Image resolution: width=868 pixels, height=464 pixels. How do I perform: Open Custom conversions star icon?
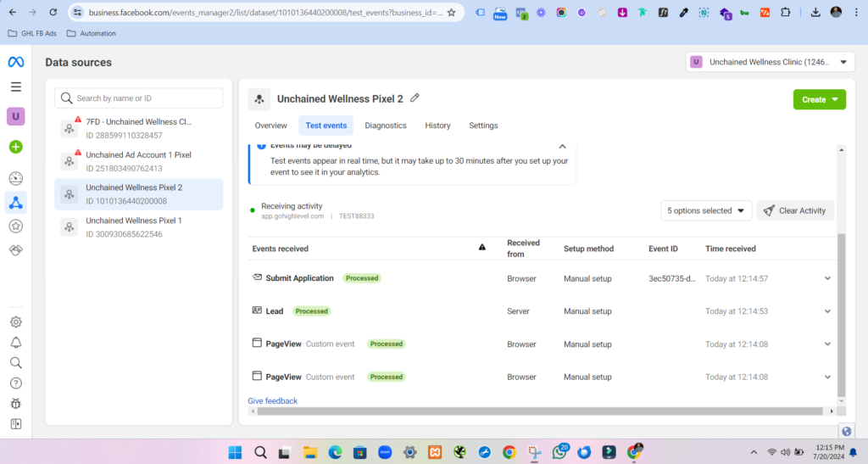(15, 226)
